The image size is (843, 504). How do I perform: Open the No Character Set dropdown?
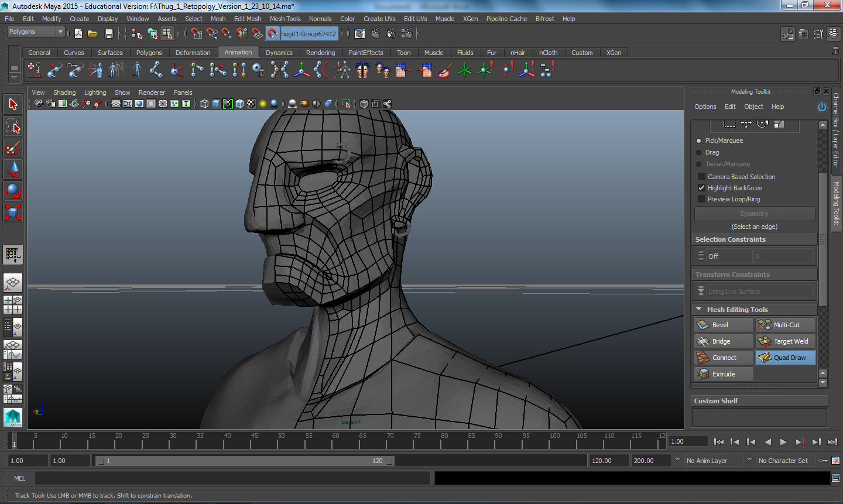[x=784, y=461]
